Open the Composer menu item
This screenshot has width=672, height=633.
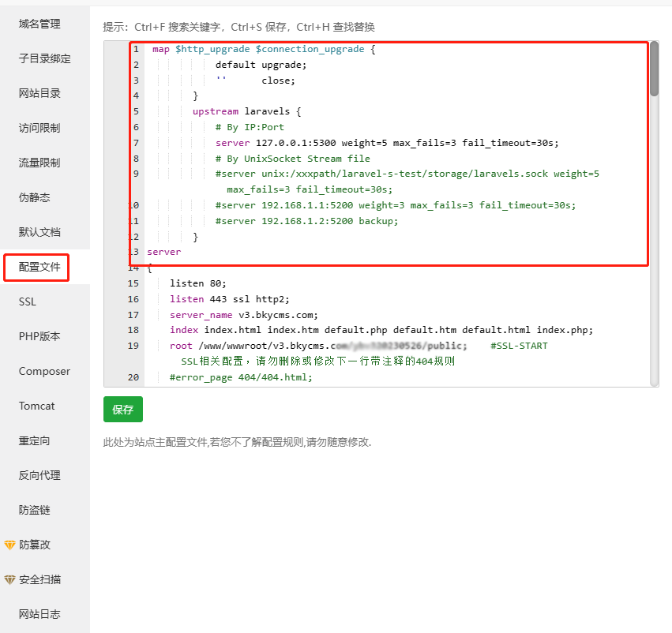(44, 371)
